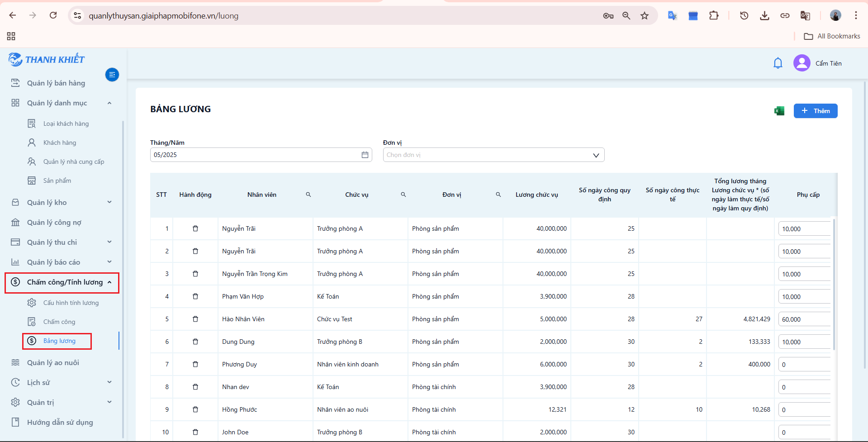Image resolution: width=868 pixels, height=442 pixels.
Task: Delete the Phạm Văn Hợp row
Action: [x=195, y=296]
